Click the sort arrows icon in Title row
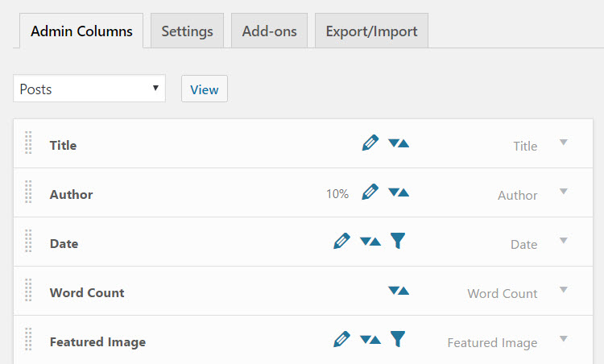The height and width of the screenshot is (364, 604). click(399, 143)
